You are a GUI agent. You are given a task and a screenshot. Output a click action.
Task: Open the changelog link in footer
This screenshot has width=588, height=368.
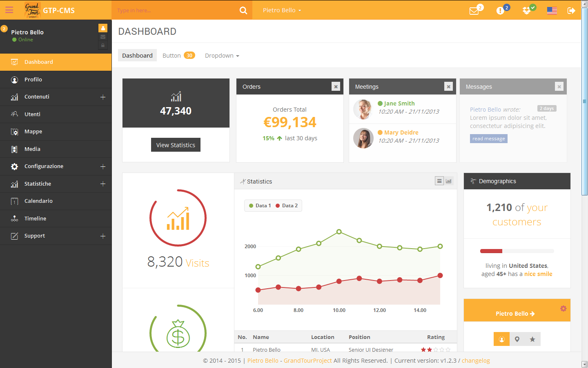pyautogui.click(x=476, y=361)
